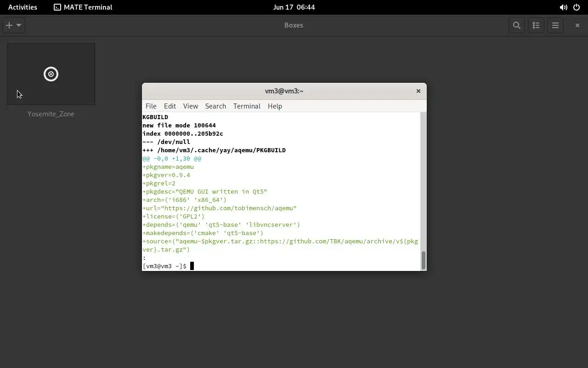Click the Boxes window title
The height and width of the screenshot is (368, 588).
[294, 25]
